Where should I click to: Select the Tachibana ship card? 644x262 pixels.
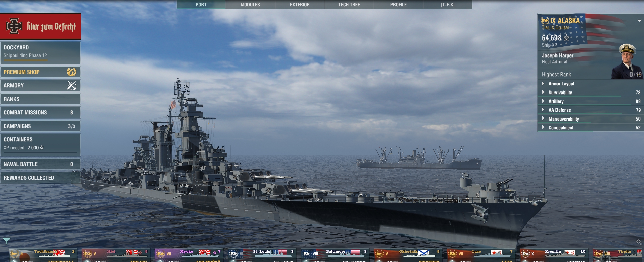[x=43, y=255]
